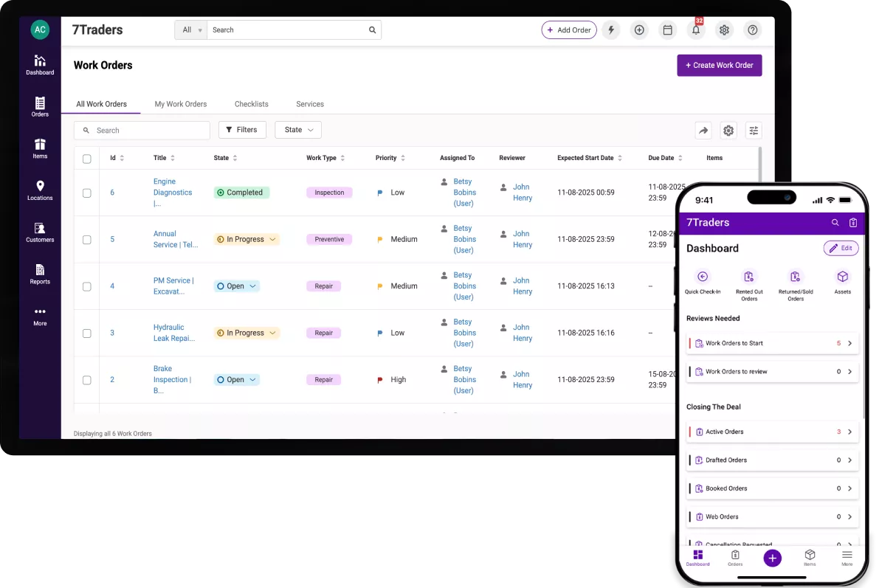Click the notifications bell icon
Image resolution: width=896 pixels, height=588 pixels.
[695, 30]
